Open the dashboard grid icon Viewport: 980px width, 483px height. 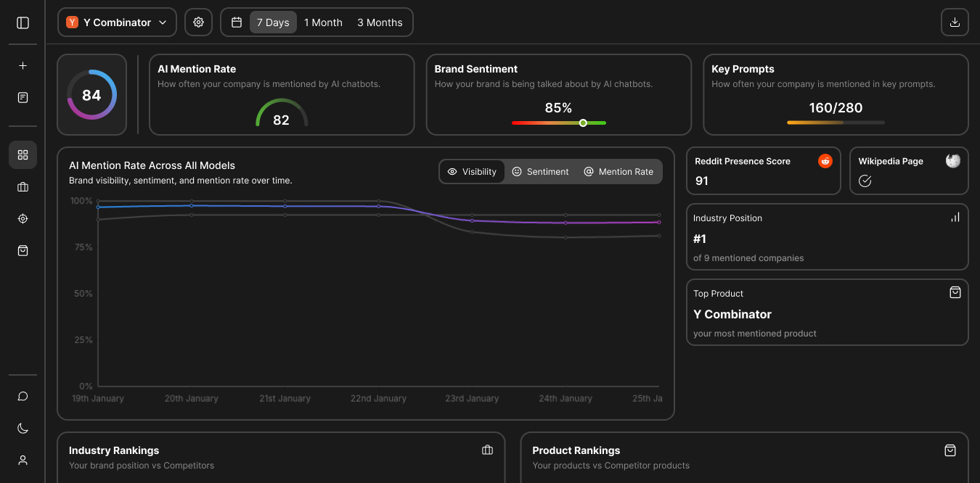coord(23,154)
